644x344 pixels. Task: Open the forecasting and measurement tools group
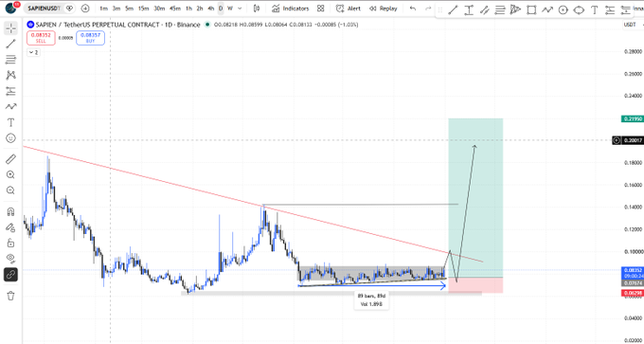(x=10, y=91)
